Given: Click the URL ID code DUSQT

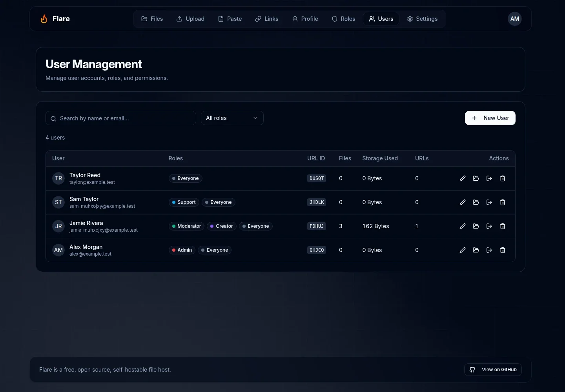Looking at the screenshot, I should [x=317, y=178].
